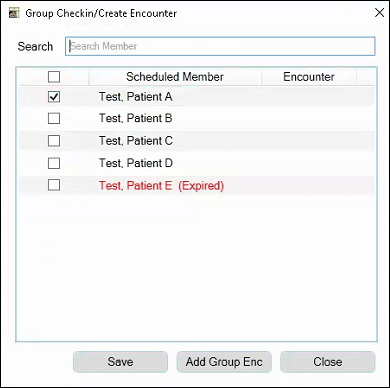This screenshot has width=390, height=388.
Task: Sort by the Scheduled Member column header
Action: 175,77
